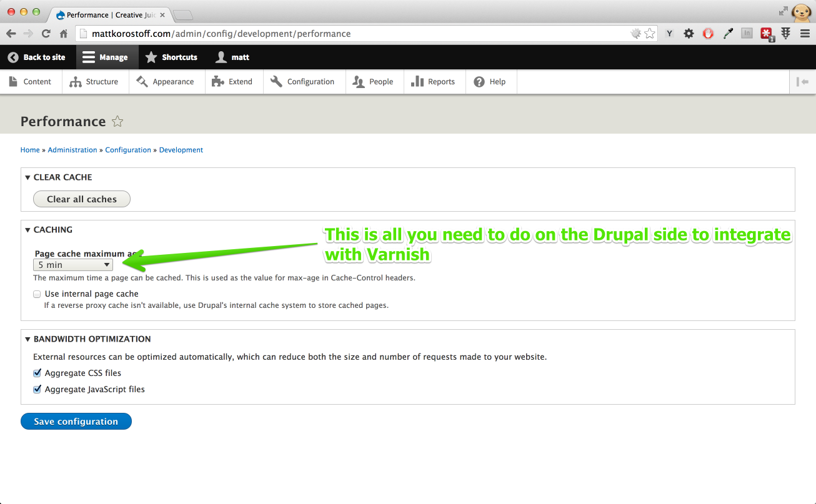Viewport: 816px width, 504px height.
Task: Uncheck Aggregate JavaScript files
Action: click(x=37, y=389)
